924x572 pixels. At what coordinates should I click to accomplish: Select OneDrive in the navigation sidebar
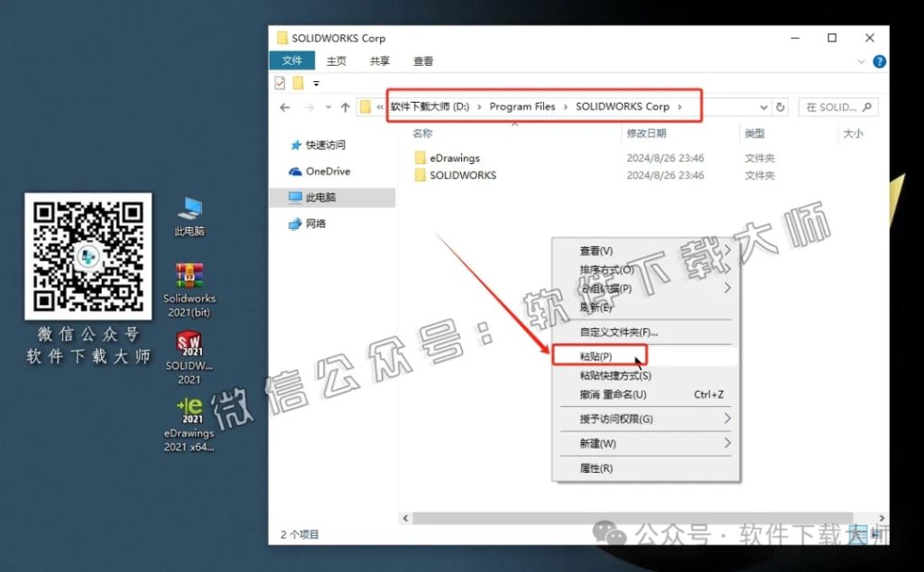pos(326,171)
